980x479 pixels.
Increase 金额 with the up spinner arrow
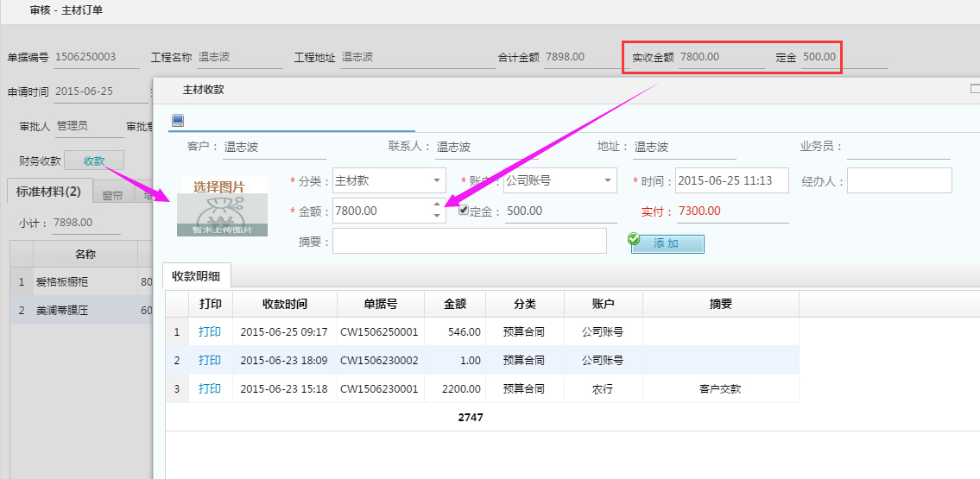(x=437, y=205)
